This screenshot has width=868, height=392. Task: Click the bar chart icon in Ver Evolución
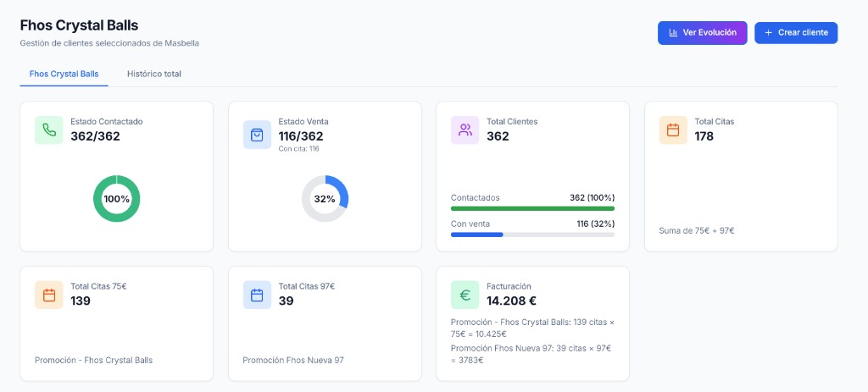673,33
